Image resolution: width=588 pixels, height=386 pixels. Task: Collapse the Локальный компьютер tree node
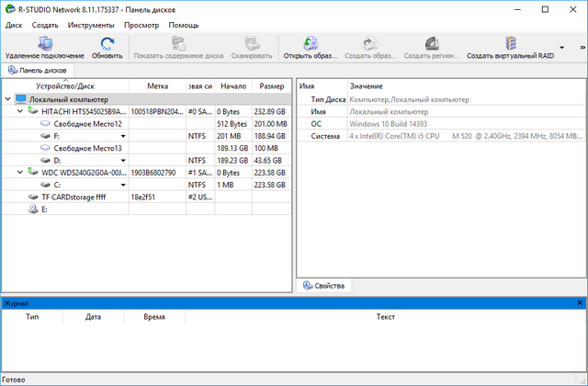(8, 98)
